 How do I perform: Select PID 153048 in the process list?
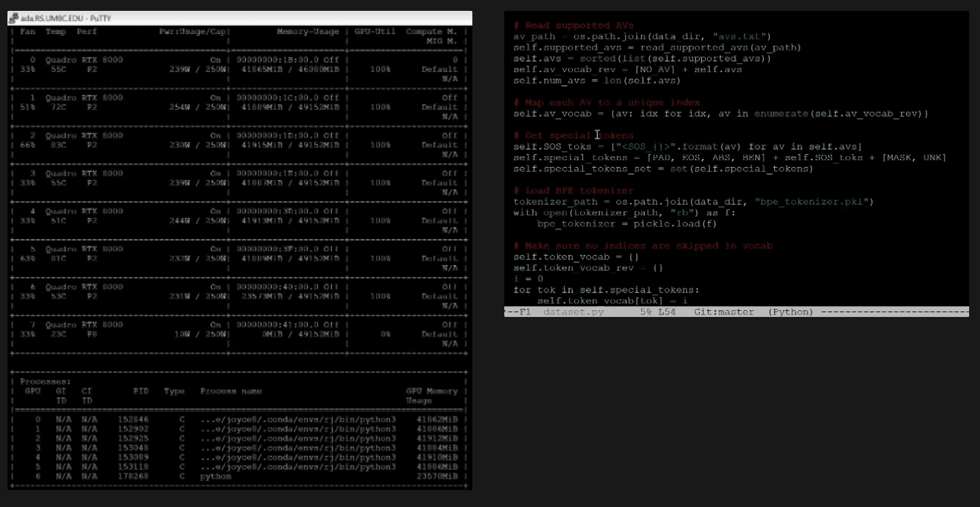[133, 449]
